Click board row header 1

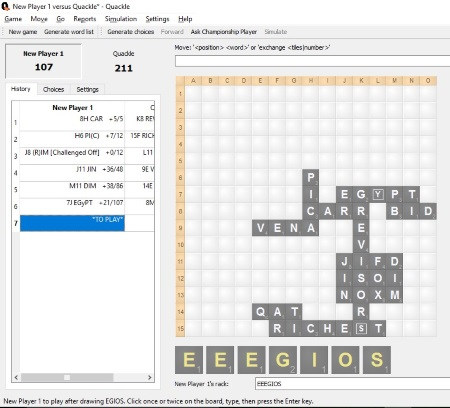(180, 94)
